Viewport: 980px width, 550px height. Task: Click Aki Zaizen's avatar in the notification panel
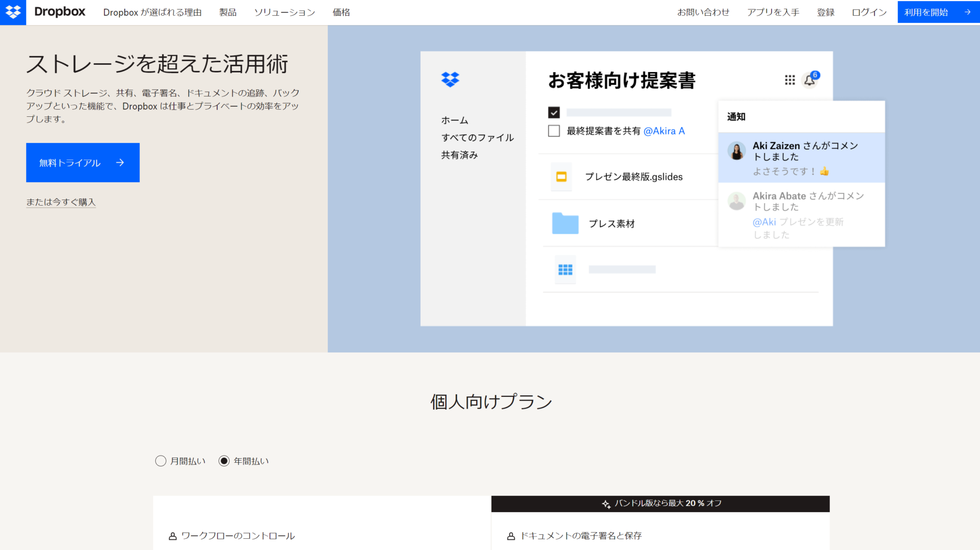736,152
